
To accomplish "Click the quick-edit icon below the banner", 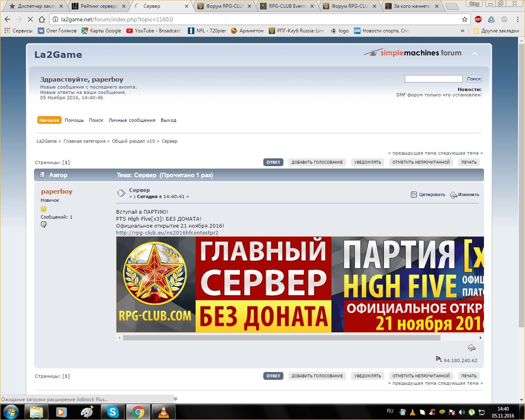I will pos(472,348).
